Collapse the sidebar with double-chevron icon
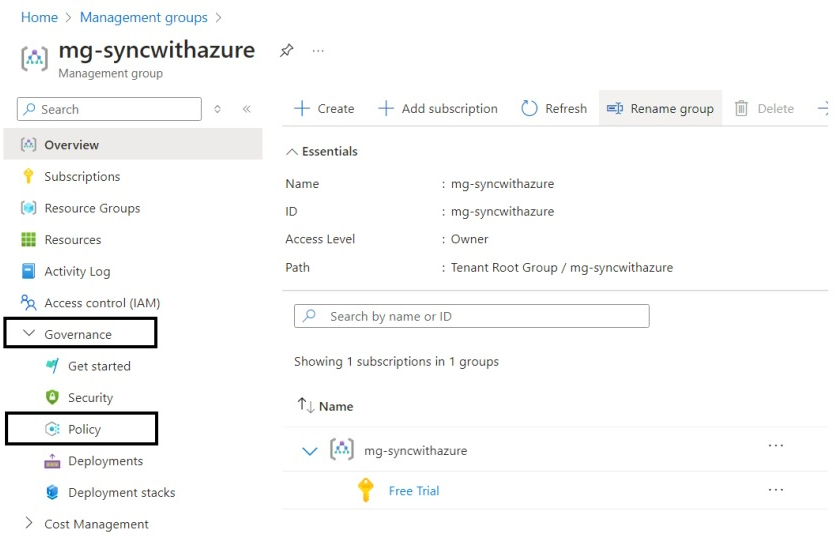This screenshot has width=836, height=543. point(246,109)
